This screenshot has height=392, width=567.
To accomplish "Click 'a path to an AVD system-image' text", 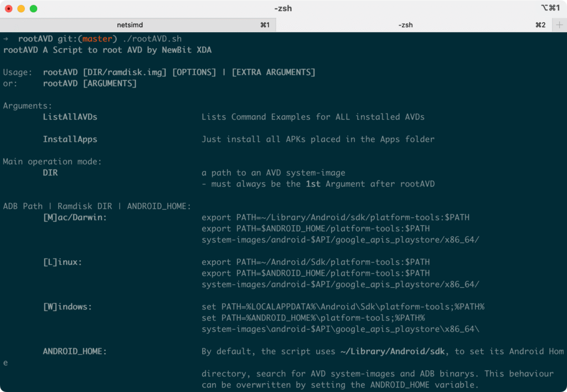I will [x=274, y=173].
